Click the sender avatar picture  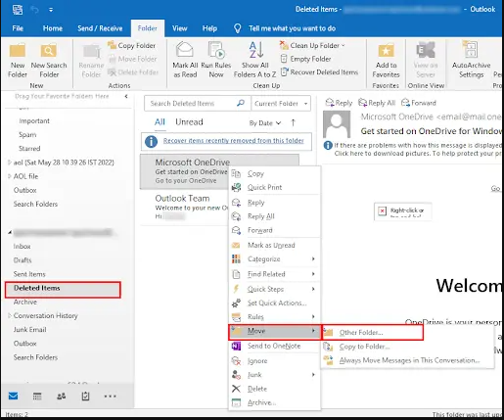(x=337, y=124)
